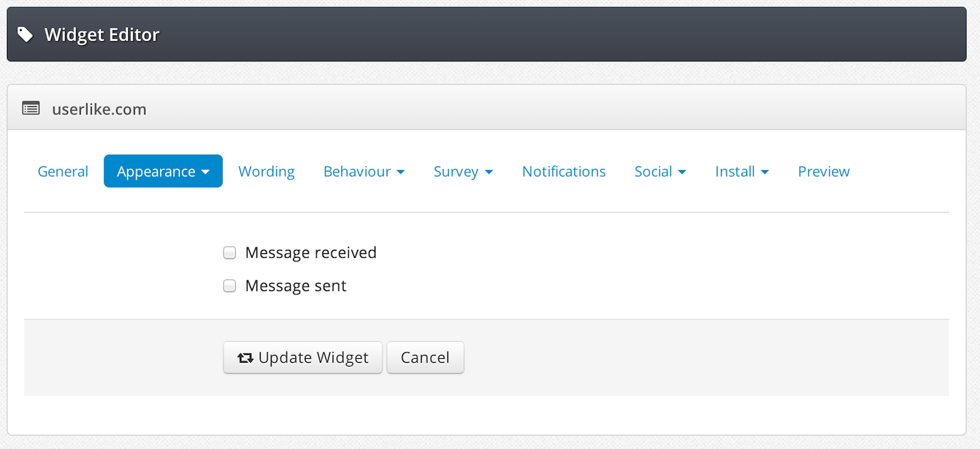Click the userlike.com panel heading
This screenshot has height=449, width=980.
(99, 109)
